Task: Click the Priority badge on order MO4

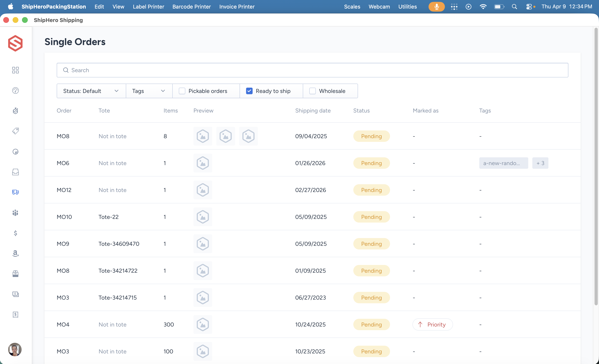Action: 432,324
